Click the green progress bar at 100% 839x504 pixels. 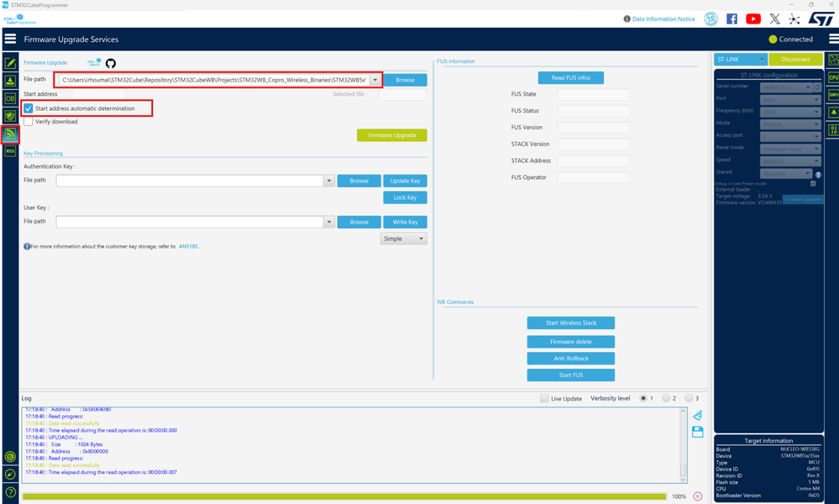pyautogui.click(x=344, y=496)
